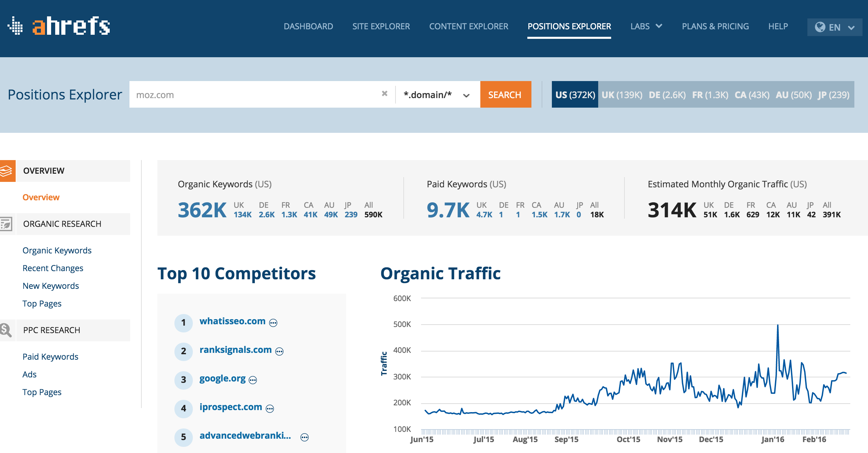Open more options for google.org
This screenshot has height=453, width=868.
(253, 380)
